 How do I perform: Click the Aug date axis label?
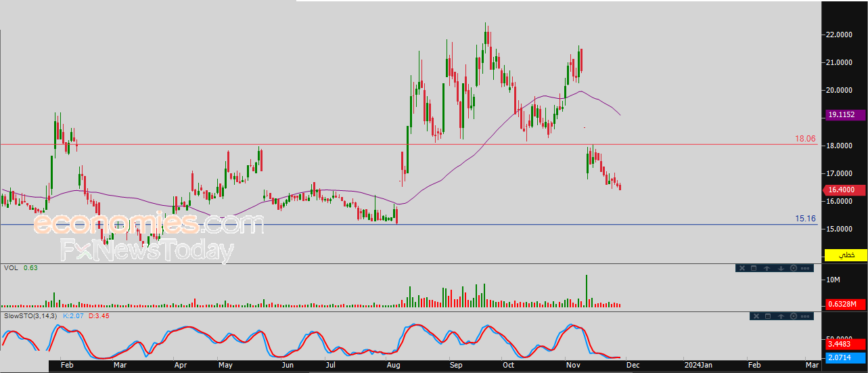(393, 365)
